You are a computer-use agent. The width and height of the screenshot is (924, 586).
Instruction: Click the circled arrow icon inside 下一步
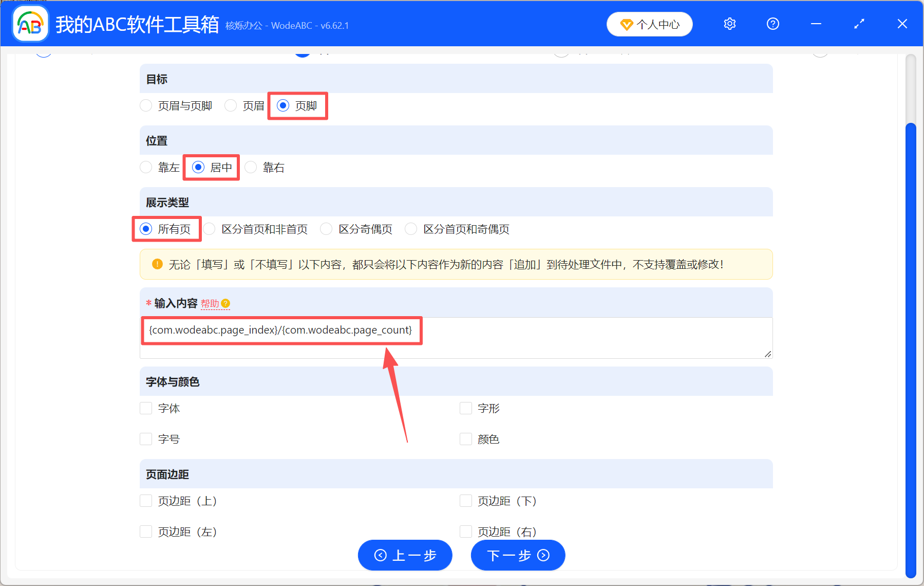pos(544,556)
